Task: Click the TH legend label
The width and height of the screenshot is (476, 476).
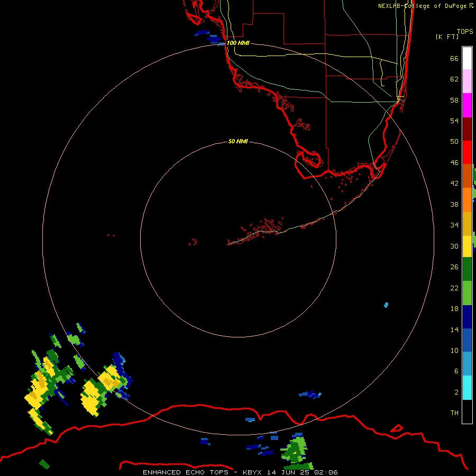Action: (x=454, y=413)
